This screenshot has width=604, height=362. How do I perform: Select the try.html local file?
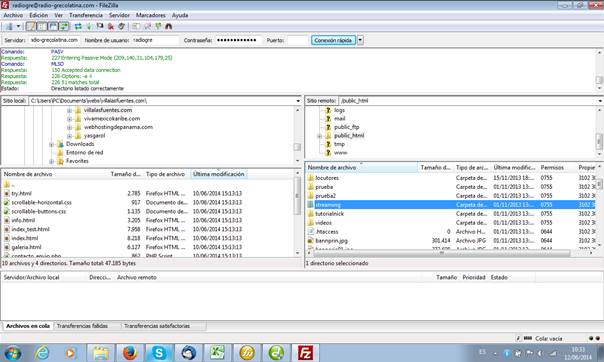tap(21, 193)
